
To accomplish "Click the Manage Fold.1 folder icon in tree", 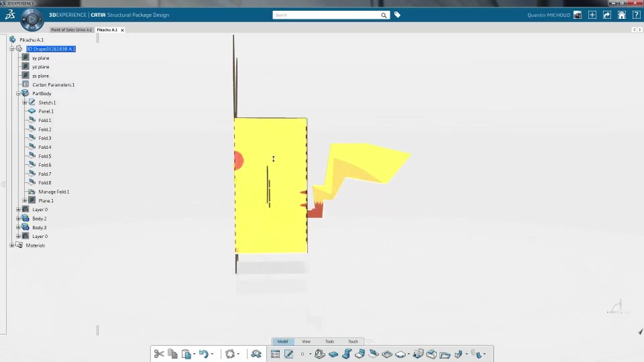I will (x=32, y=192).
